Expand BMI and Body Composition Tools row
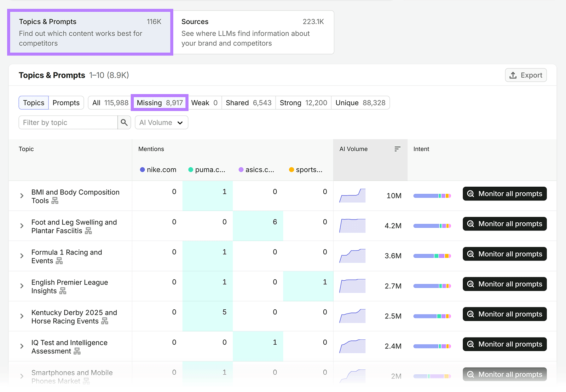This screenshot has height=392, width=566. click(22, 196)
